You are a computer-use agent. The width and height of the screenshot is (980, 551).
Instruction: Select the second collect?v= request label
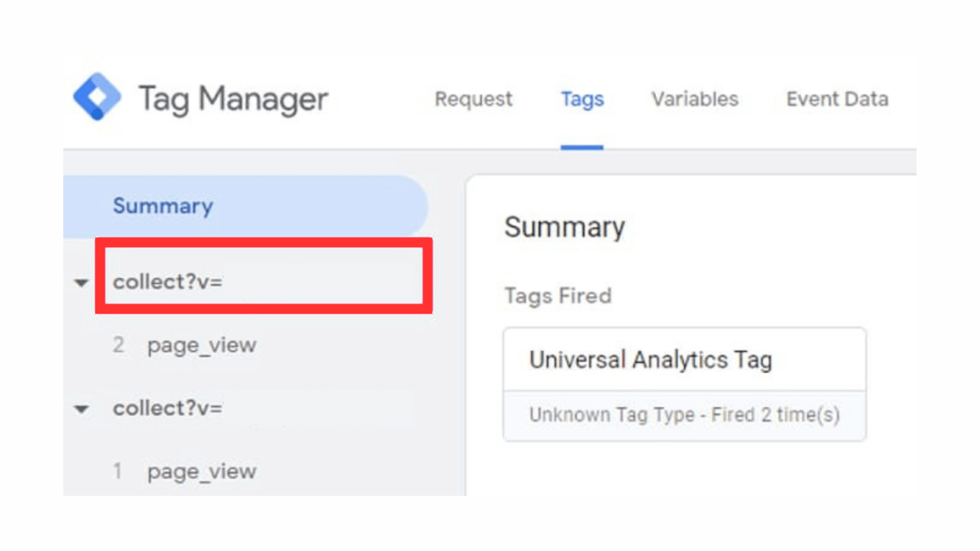[x=168, y=409]
